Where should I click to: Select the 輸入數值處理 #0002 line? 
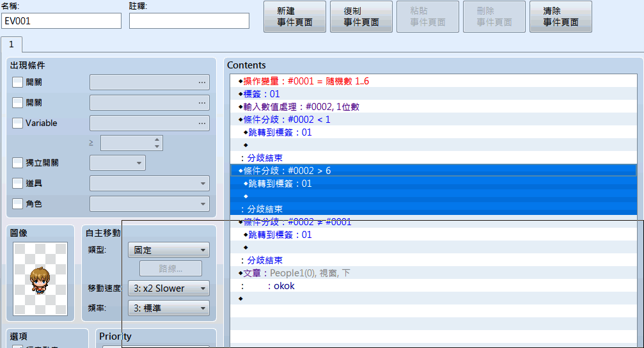[x=434, y=107]
